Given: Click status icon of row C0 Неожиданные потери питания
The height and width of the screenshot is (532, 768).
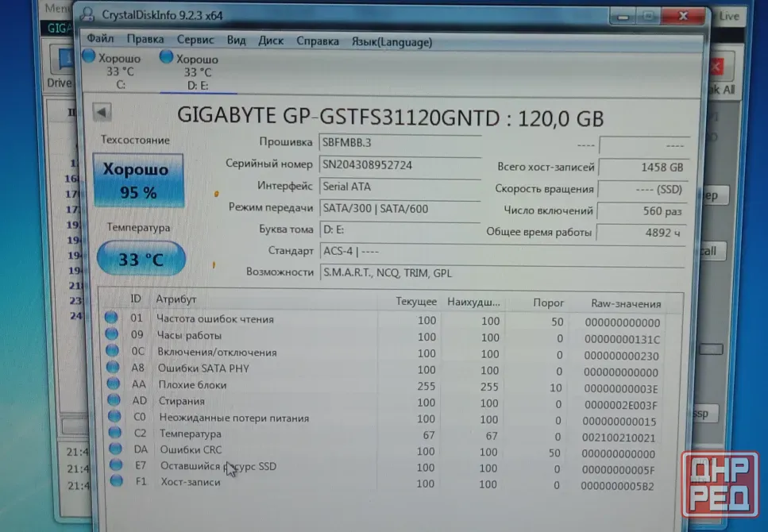Looking at the screenshot, I should click(114, 416).
